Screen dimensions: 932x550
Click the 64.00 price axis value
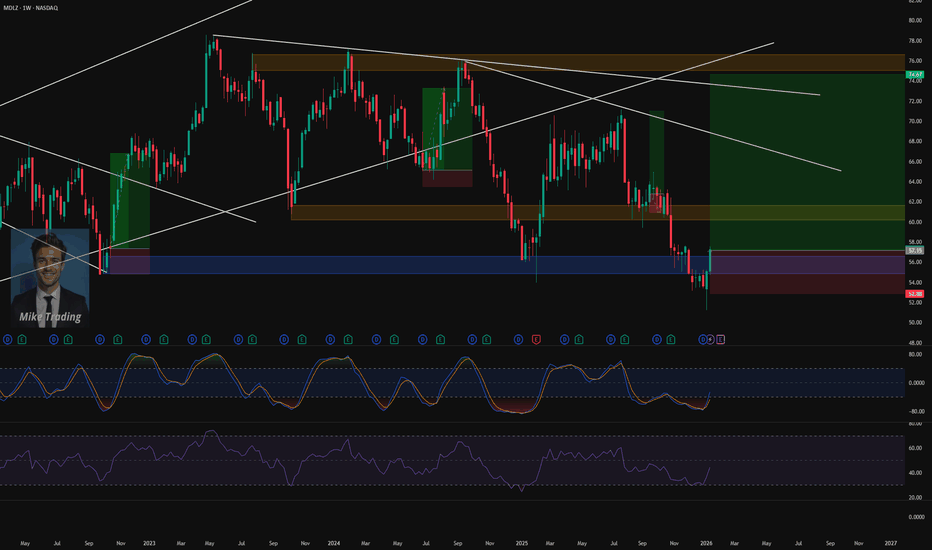pos(915,182)
